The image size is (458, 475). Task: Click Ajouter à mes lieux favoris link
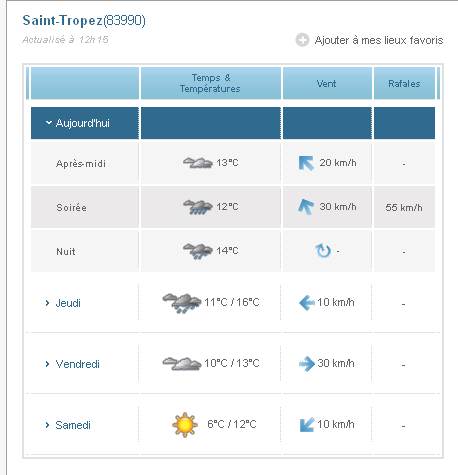[379, 40]
